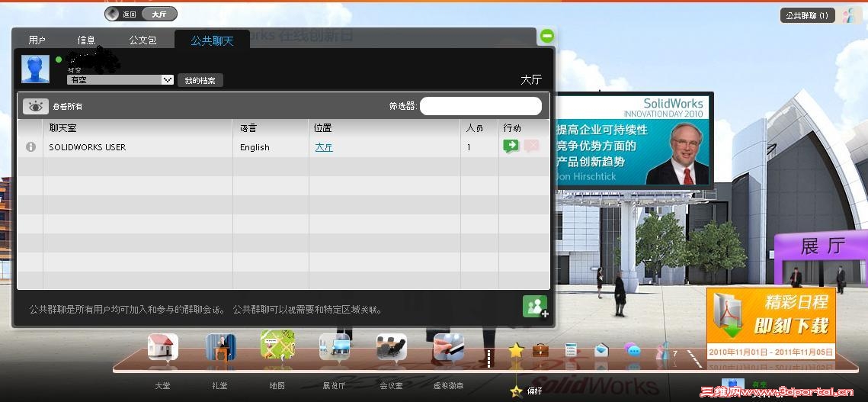
Task: Click the green add group chat icon
Action: (x=535, y=307)
